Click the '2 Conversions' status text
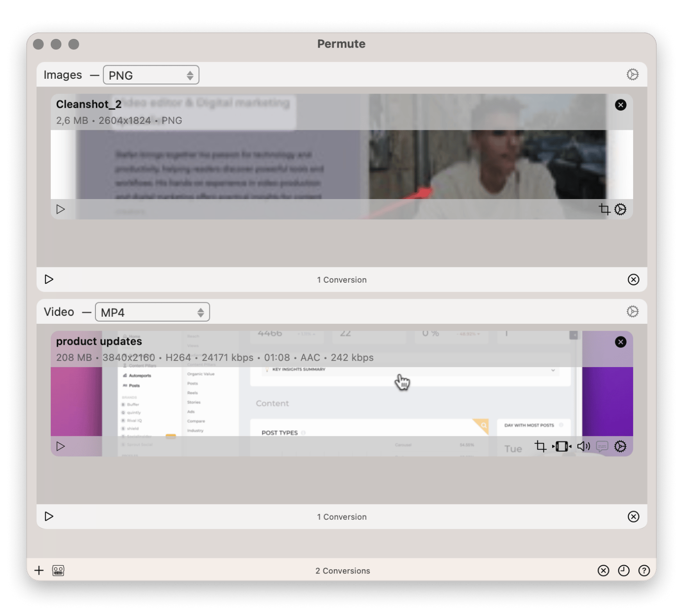683x616 pixels. pyautogui.click(x=342, y=570)
